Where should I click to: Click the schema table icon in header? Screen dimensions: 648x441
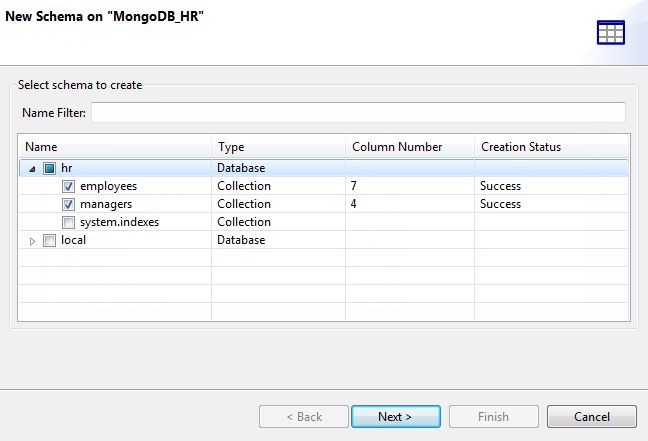[x=610, y=32]
